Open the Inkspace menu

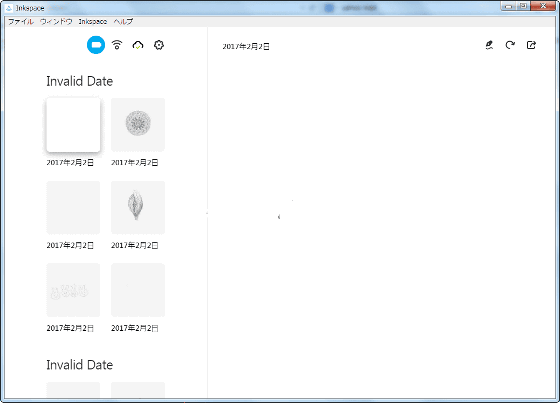click(x=93, y=21)
